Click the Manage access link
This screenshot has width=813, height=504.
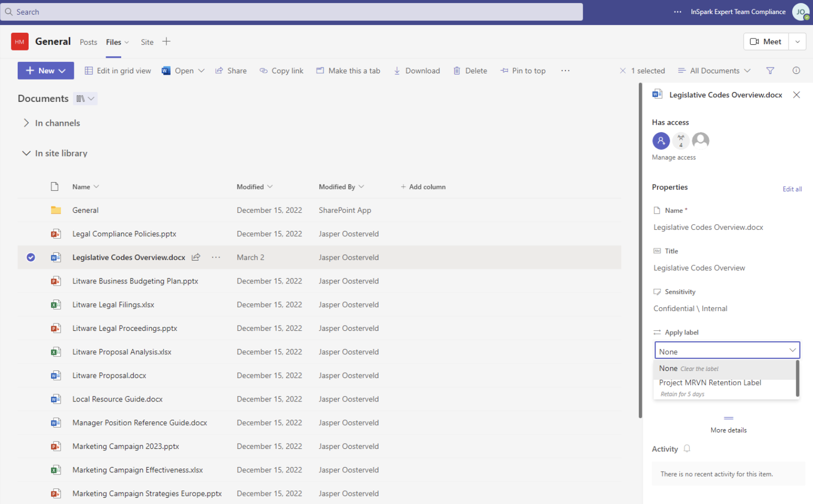(674, 158)
